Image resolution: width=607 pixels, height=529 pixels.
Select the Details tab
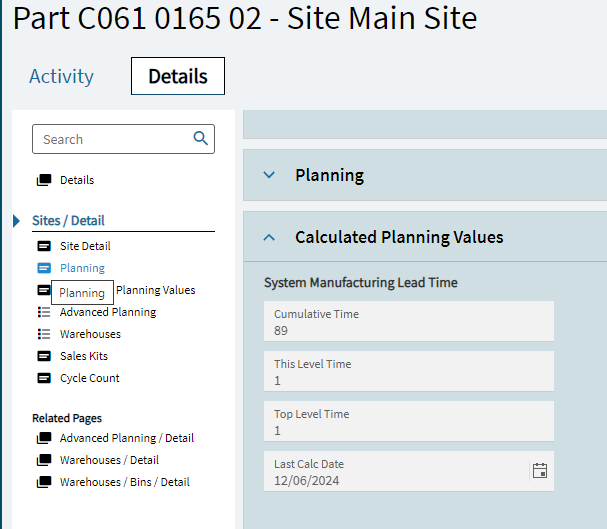tap(178, 76)
